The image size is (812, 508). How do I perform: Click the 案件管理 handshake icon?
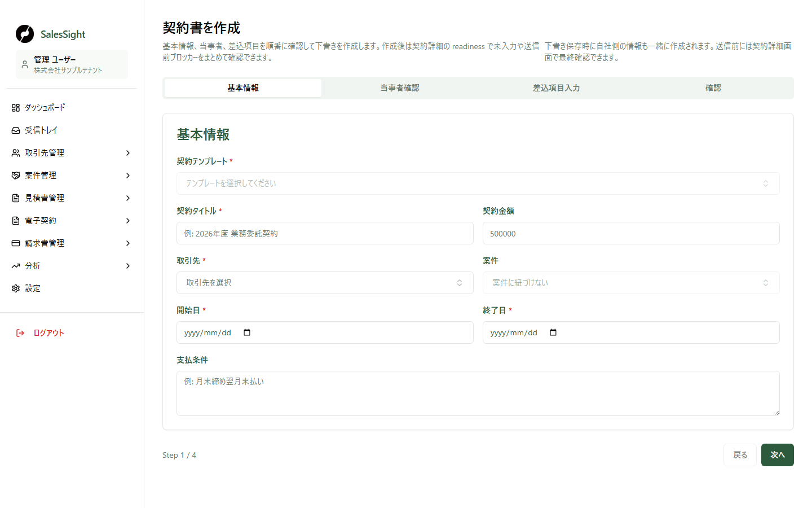click(16, 176)
